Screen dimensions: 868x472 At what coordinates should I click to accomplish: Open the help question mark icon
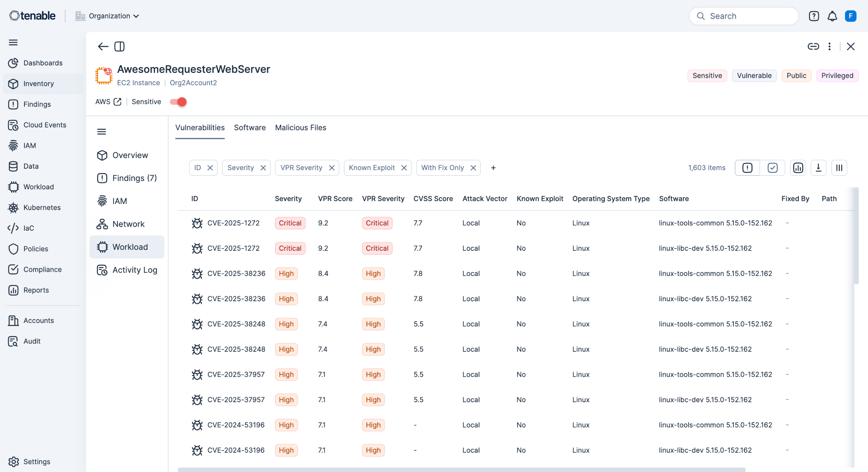coord(814,16)
